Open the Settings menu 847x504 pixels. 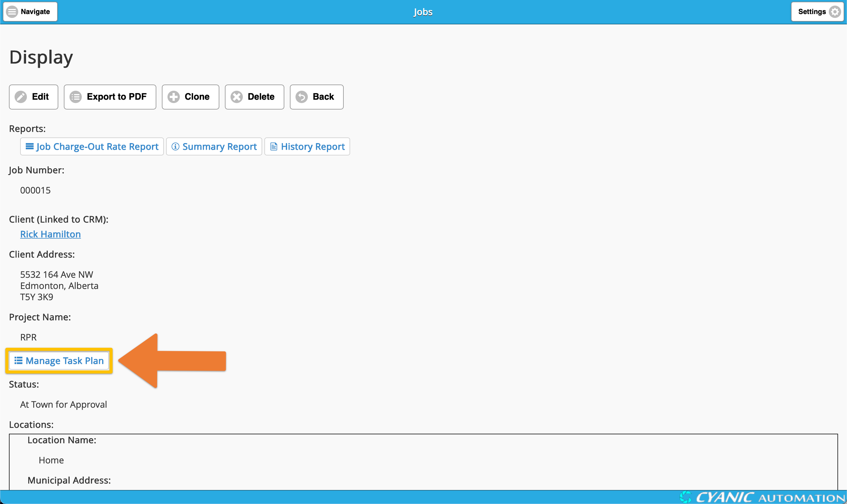[x=817, y=11]
